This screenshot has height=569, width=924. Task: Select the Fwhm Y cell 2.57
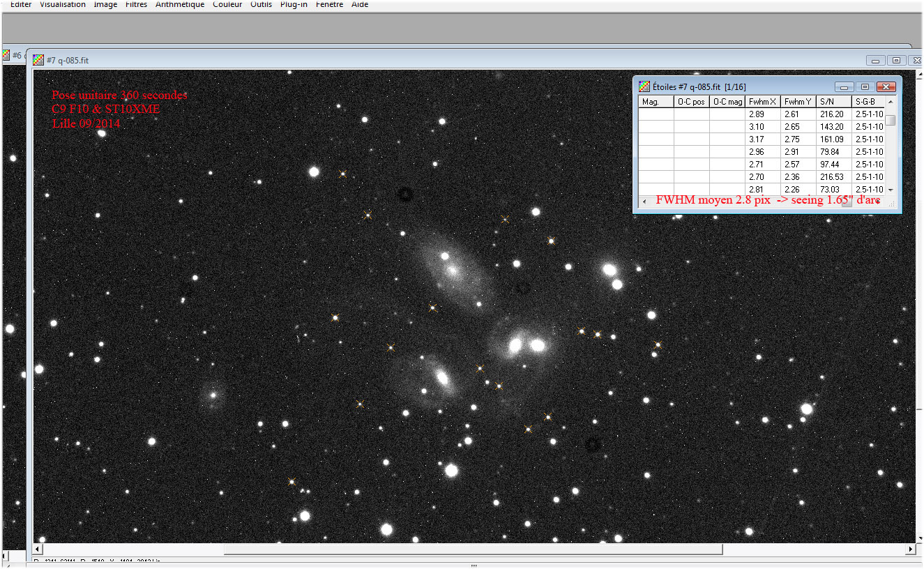pos(798,165)
